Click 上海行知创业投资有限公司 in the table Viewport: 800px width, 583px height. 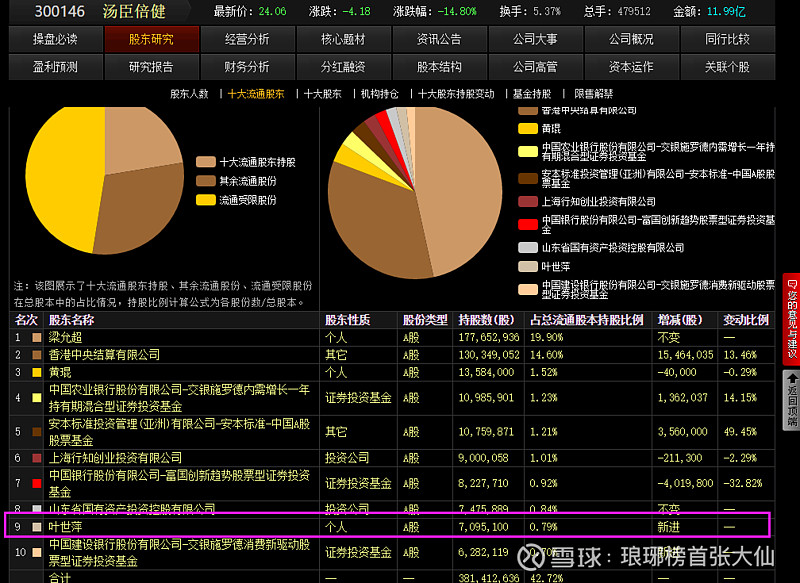click(115, 458)
